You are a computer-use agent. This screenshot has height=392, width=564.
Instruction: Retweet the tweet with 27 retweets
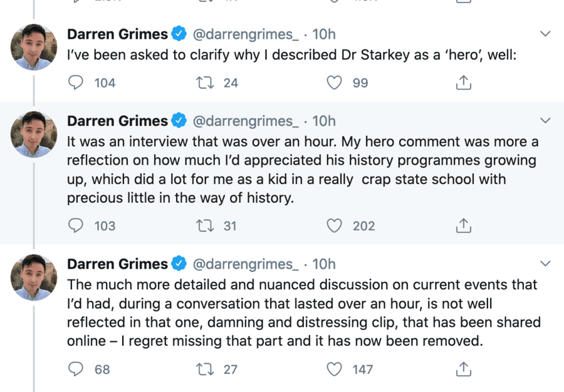pos(206,369)
